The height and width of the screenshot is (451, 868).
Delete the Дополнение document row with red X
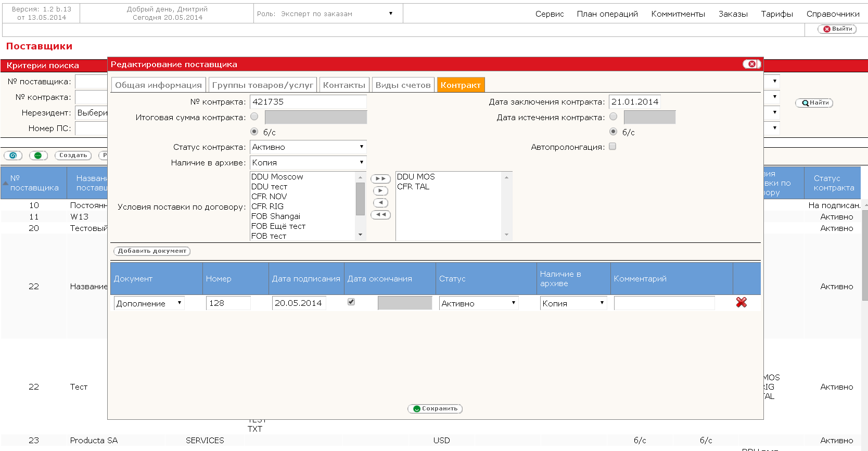click(742, 302)
